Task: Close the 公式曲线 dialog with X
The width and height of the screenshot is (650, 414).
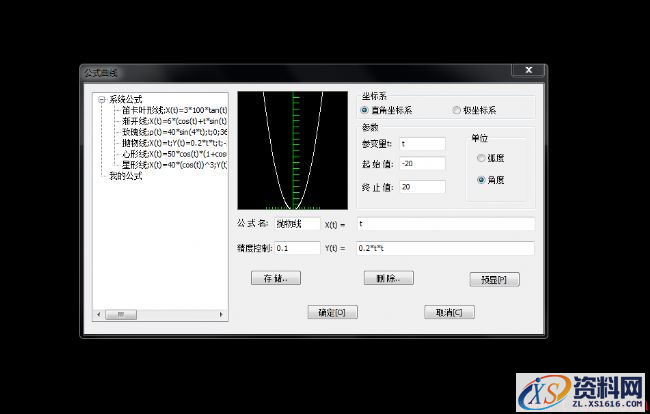Action: (528, 70)
